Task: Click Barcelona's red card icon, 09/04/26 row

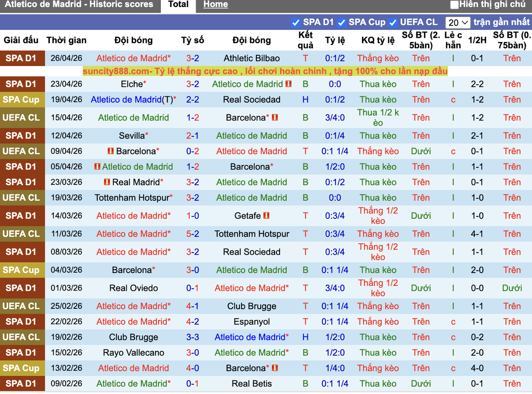Action: 111,151
